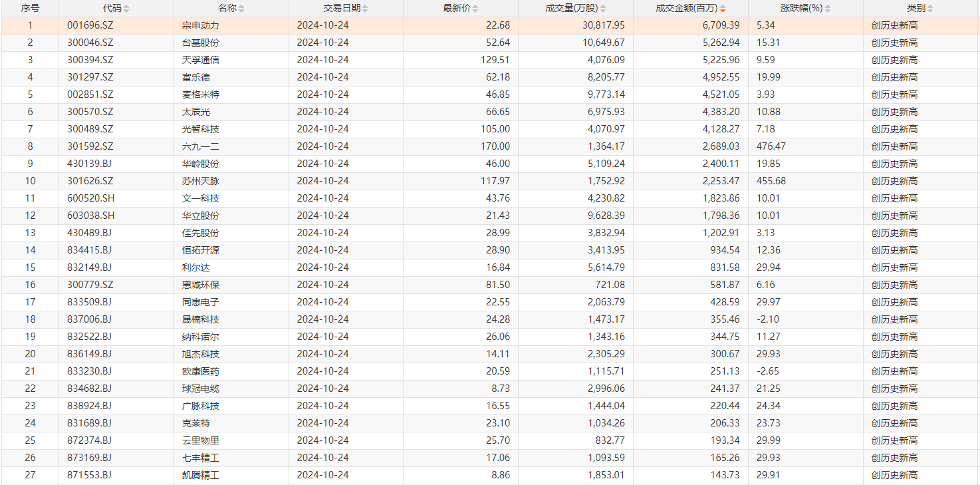Select stock code 300046.SZ
Image resolution: width=980 pixels, height=485 pixels.
pos(90,43)
